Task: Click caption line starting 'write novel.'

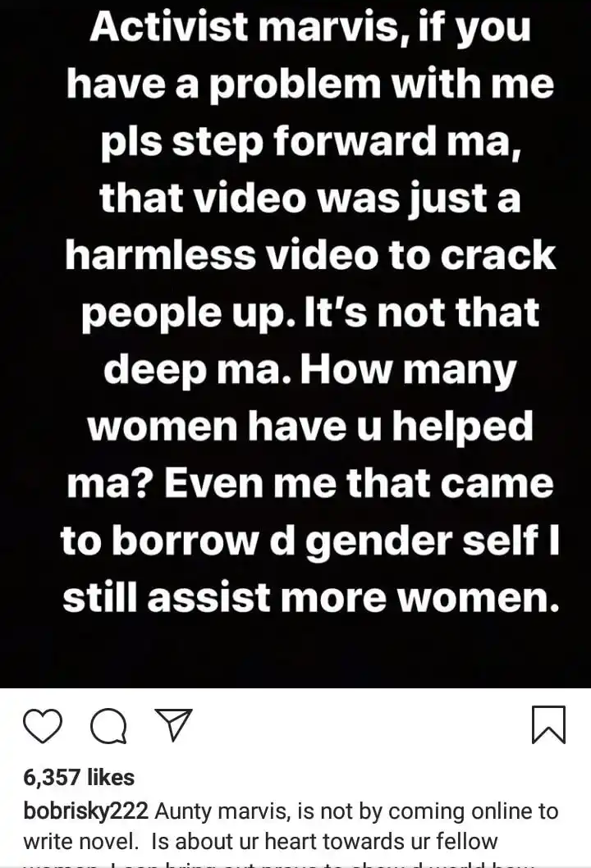Action: tap(260, 842)
